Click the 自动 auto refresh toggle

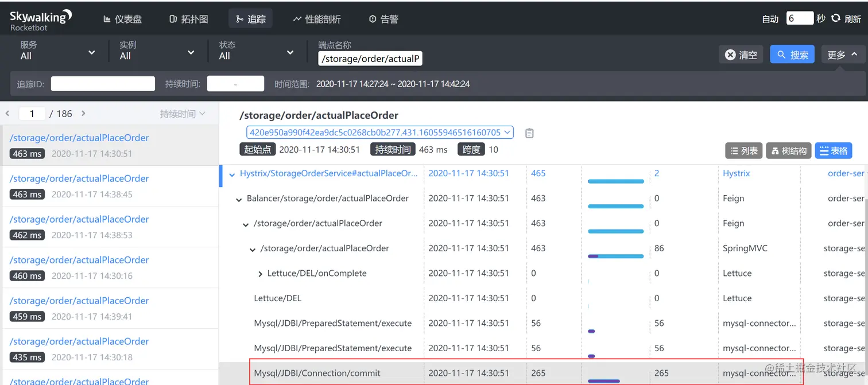[x=770, y=19]
